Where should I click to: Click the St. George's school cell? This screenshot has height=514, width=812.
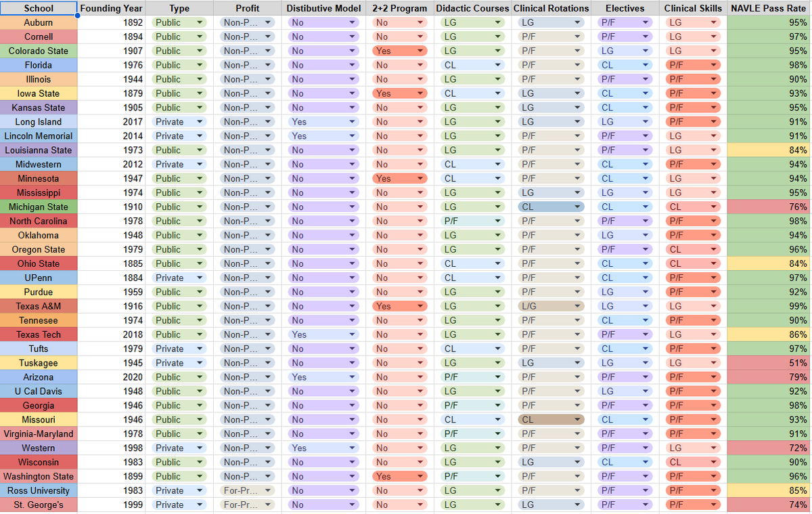pos(39,505)
